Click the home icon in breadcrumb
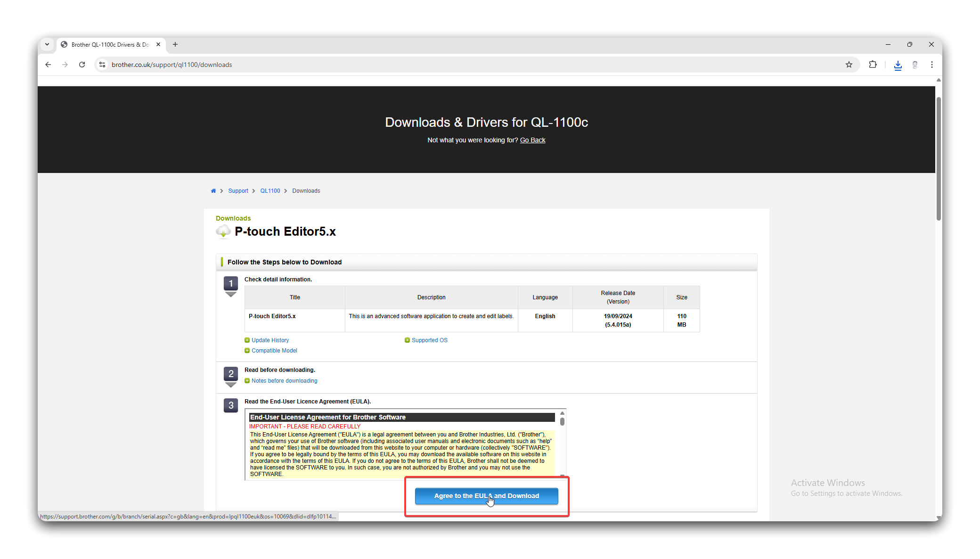 tap(213, 191)
